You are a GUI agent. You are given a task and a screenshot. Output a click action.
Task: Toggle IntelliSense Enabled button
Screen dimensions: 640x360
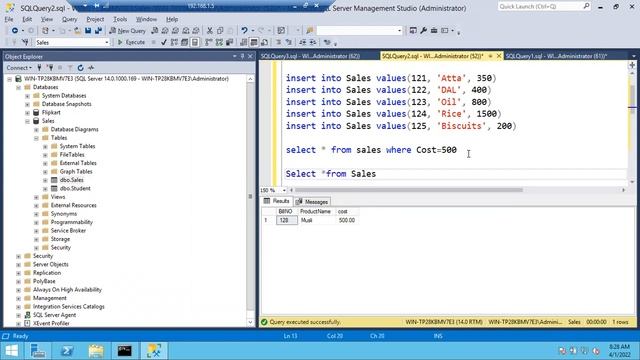[x=195, y=42]
